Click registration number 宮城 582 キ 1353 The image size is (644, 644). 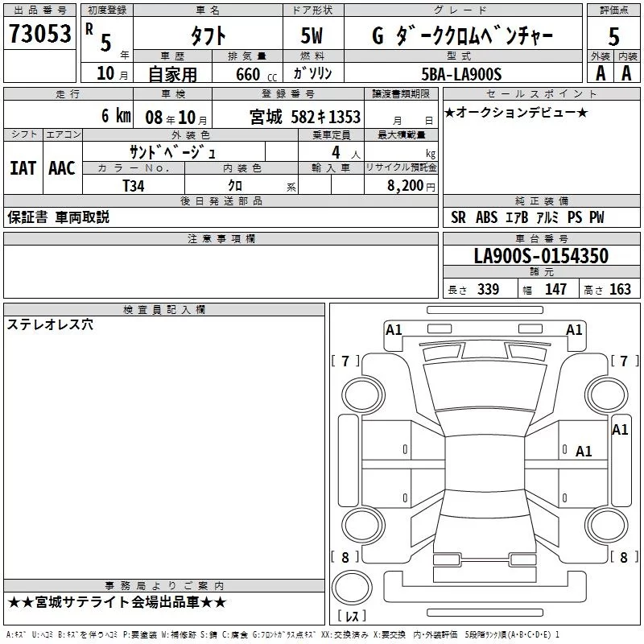(305, 117)
